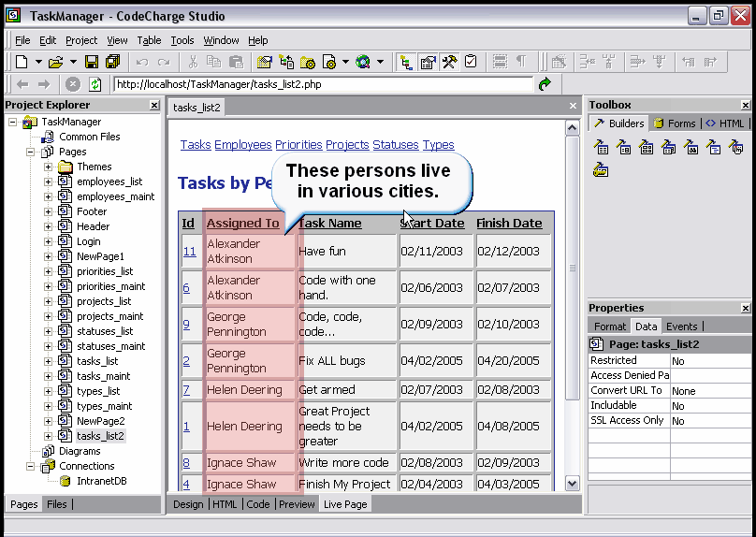Screen dimensions: 756x537
Task: Switch to the Preview tab
Action: 297,504
